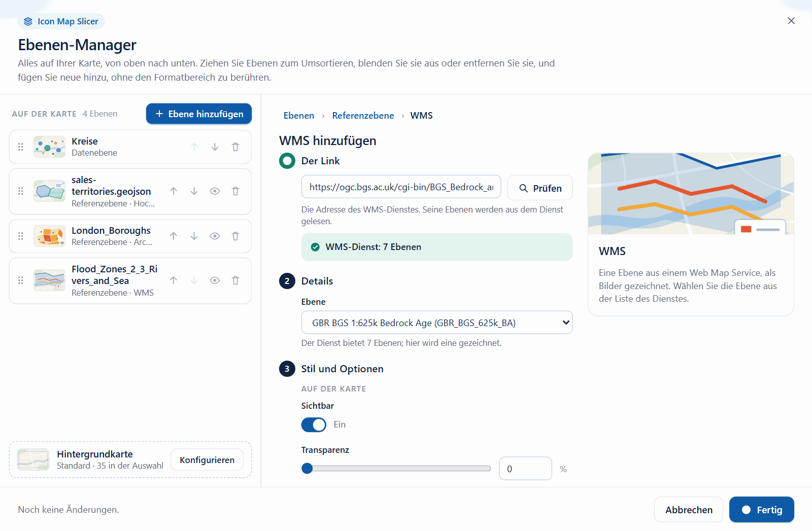
Task: Click the 'WMS-Dienst: 7 Ebenen' status message
Action: click(x=437, y=247)
